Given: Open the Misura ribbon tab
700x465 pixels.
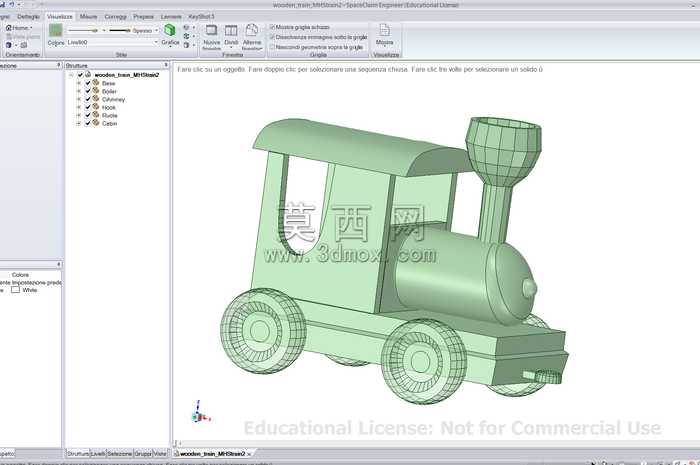Looking at the screenshot, I should [x=88, y=17].
